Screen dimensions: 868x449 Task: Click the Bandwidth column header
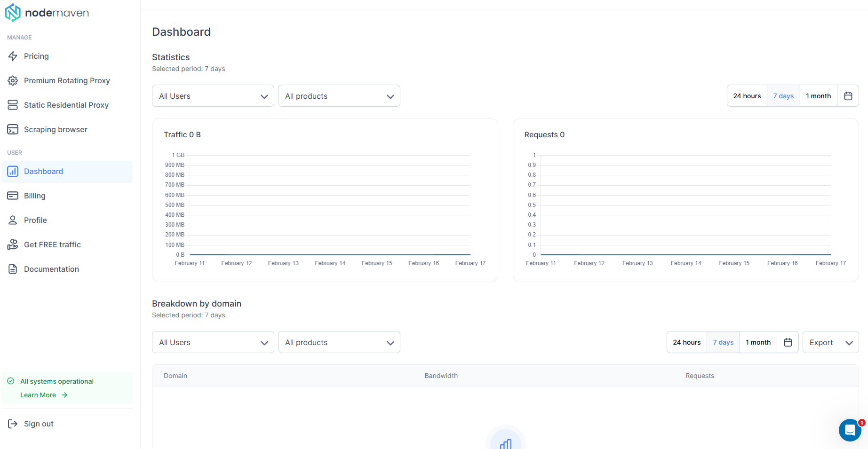[441, 376]
